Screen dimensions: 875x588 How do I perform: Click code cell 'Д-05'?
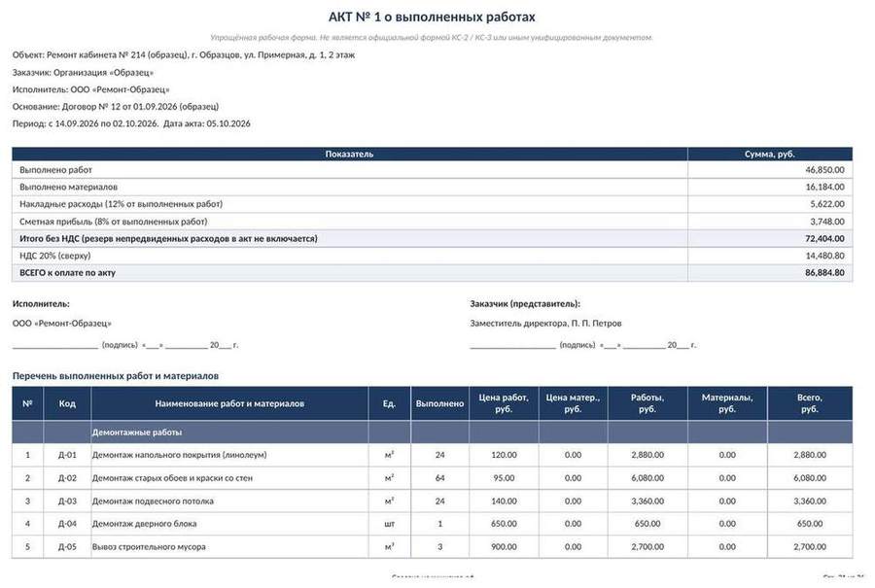tap(67, 547)
